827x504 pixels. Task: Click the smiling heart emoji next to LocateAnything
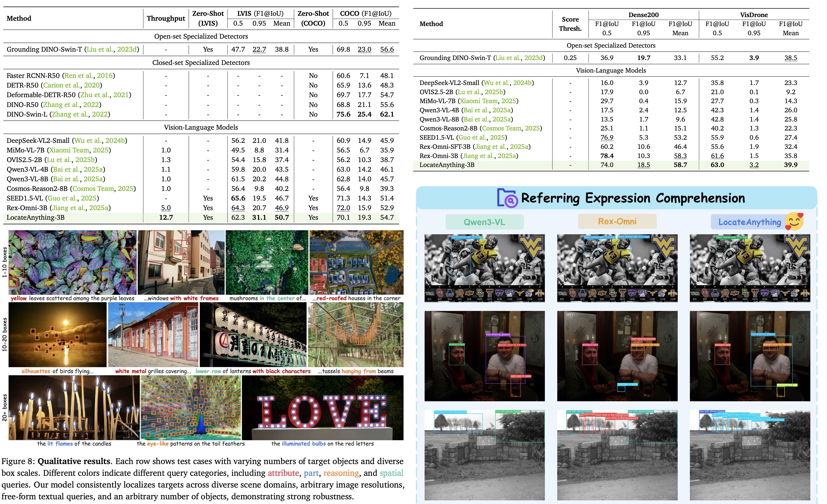pos(795,221)
